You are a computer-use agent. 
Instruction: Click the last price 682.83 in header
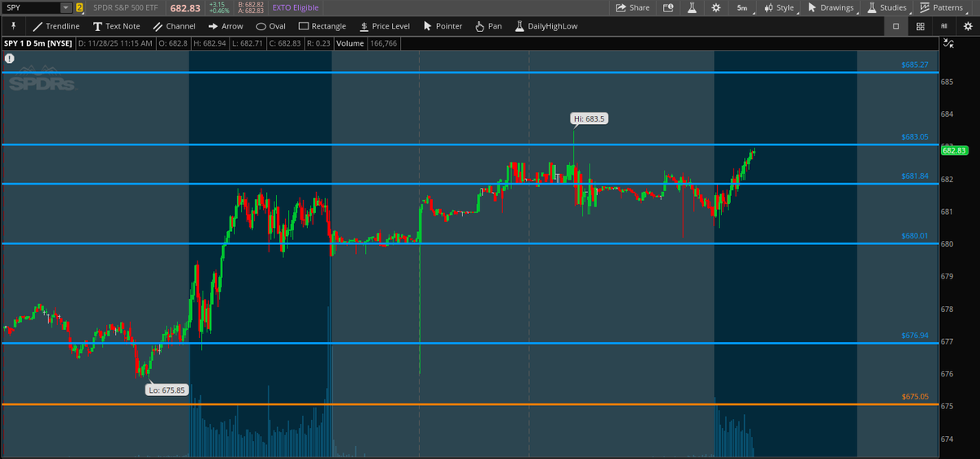coord(184,7)
